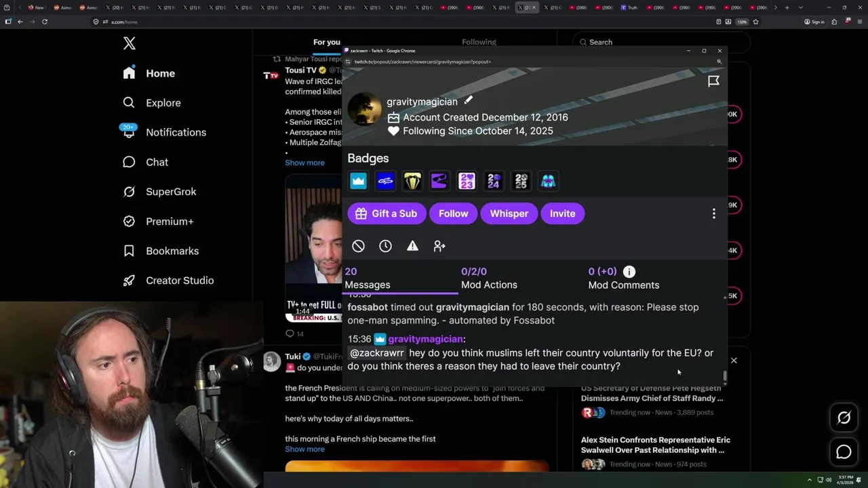Click the warn user triangle icon
The height and width of the screenshot is (488, 868).
coord(412,246)
